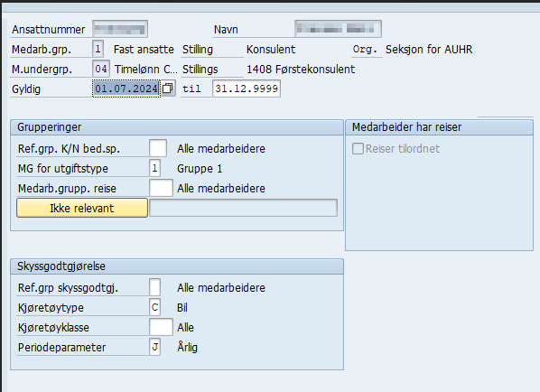Click the Årlig period text

tap(187, 347)
